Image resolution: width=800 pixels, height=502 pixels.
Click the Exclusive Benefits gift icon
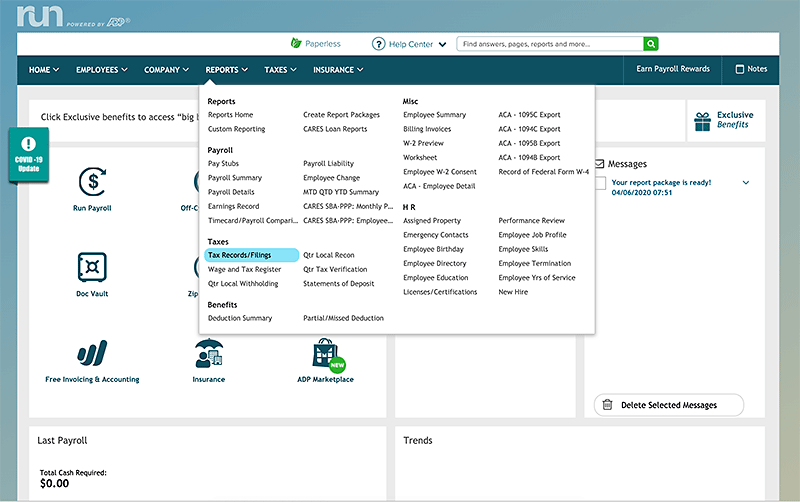click(x=703, y=121)
